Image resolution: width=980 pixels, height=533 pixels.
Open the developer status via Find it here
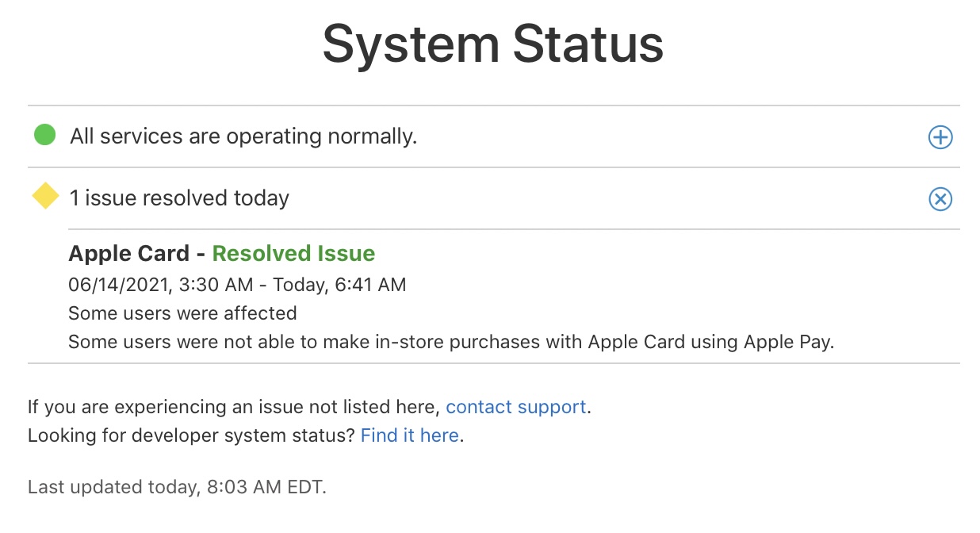coord(409,435)
